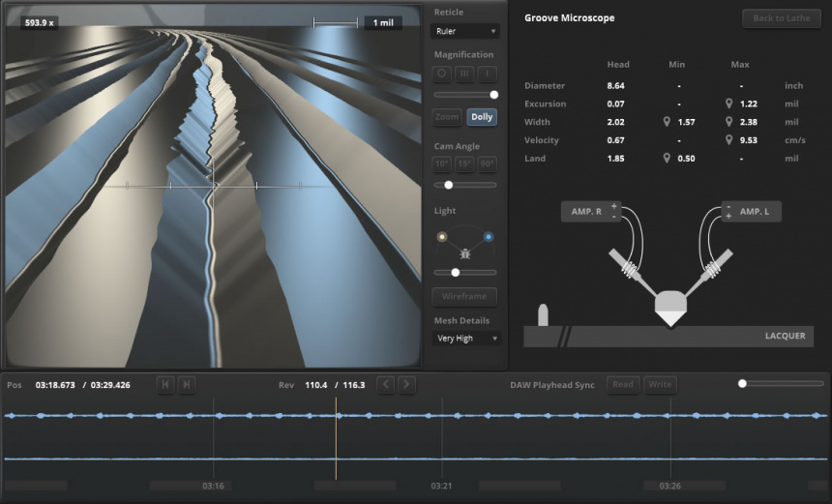Jump to the Land min marker pin
The image size is (832, 504).
click(667, 159)
